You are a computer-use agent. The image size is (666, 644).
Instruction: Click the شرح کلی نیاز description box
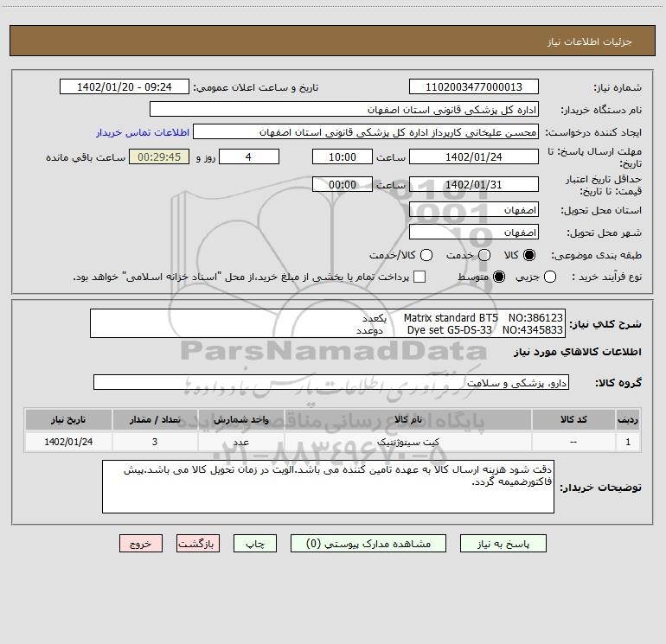pos(328,323)
